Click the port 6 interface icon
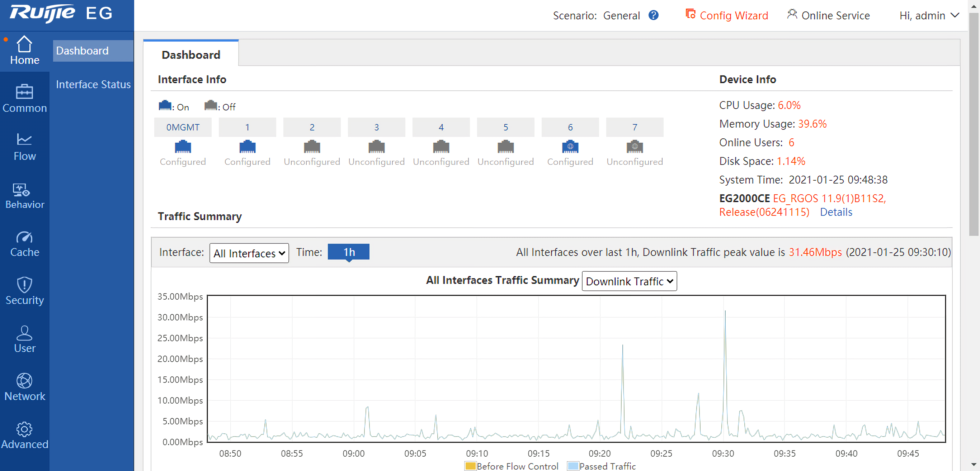Screen dimensions: 980x471 [570, 147]
